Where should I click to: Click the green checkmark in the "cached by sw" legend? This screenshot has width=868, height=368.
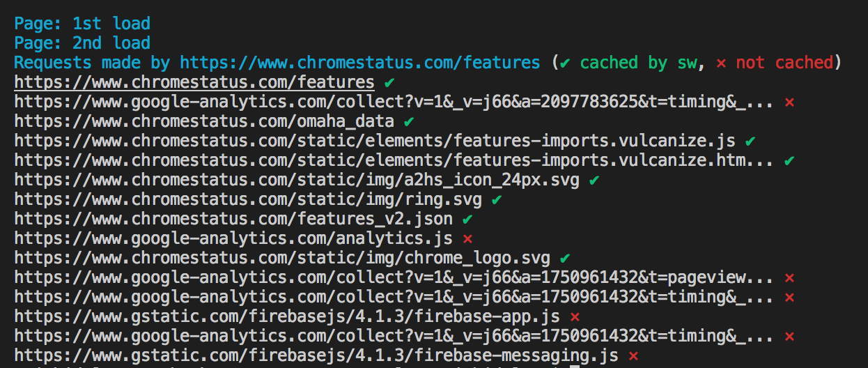point(565,63)
